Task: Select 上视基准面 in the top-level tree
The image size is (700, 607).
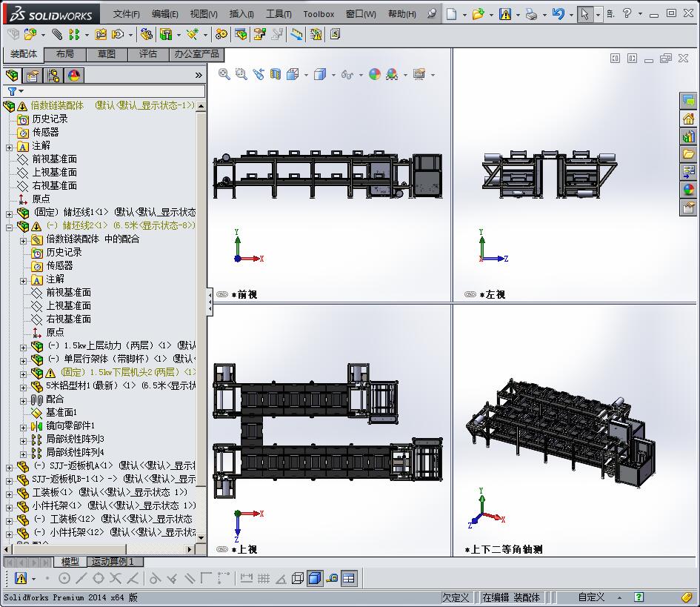Action: tap(54, 172)
